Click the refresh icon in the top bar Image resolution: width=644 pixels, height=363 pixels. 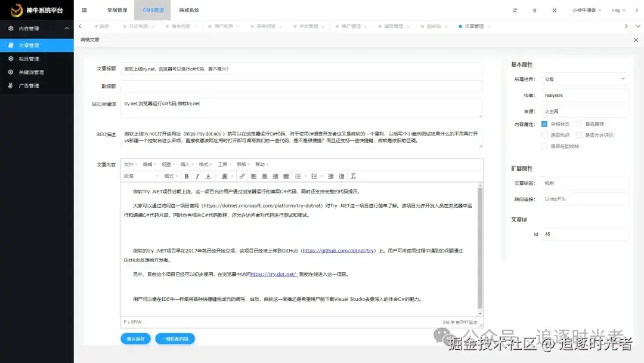pyautogui.click(x=515, y=10)
